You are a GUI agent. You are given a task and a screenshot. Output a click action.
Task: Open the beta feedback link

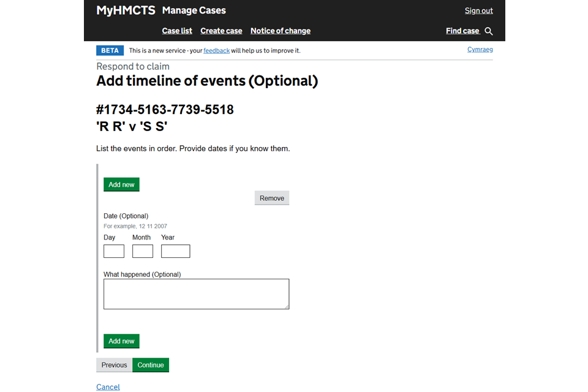216,51
